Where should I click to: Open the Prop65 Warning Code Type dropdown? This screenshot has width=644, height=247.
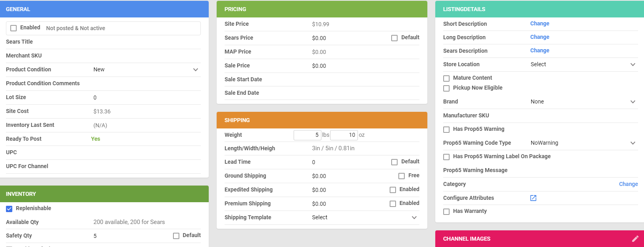(583, 143)
